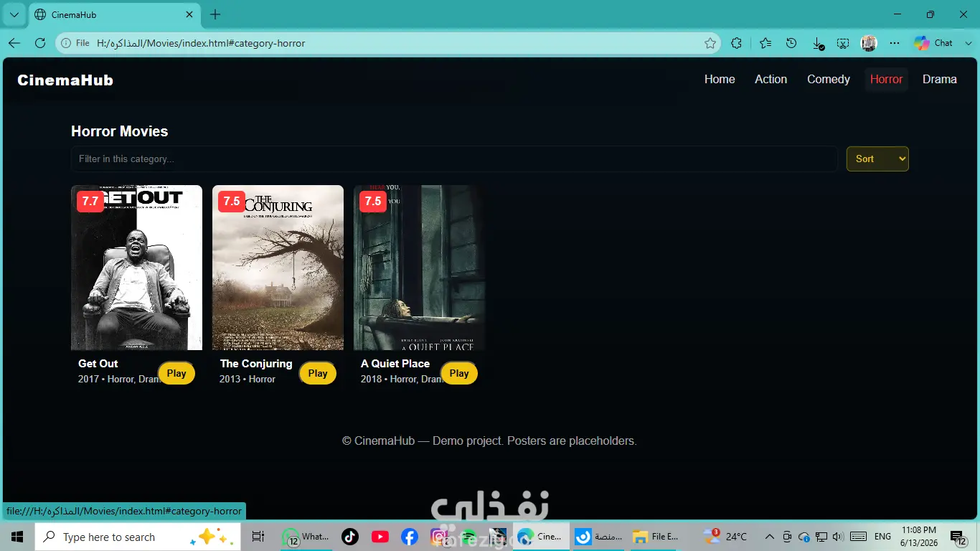This screenshot has width=980, height=551.
Task: Open The Conjuring movie poster
Action: tap(278, 268)
